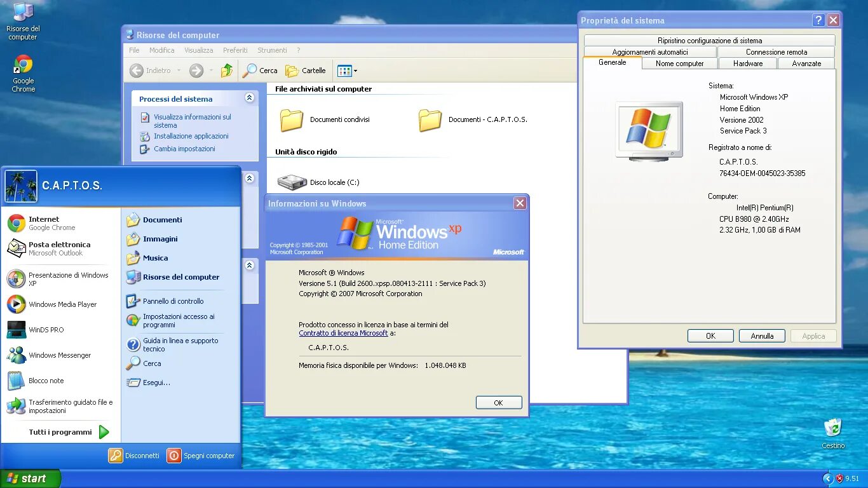Open Trasferimento guidato file e impostazioni
The height and width of the screenshot is (488, 868).
point(60,406)
